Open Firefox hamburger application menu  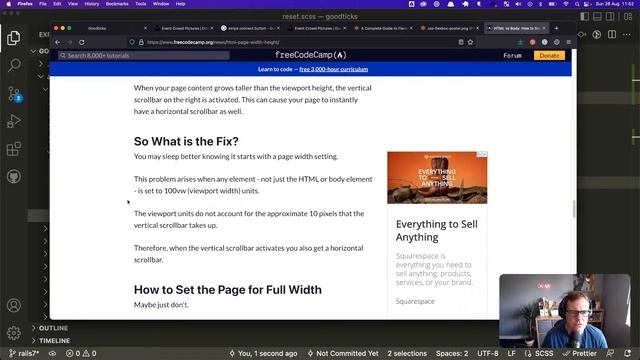point(569,42)
